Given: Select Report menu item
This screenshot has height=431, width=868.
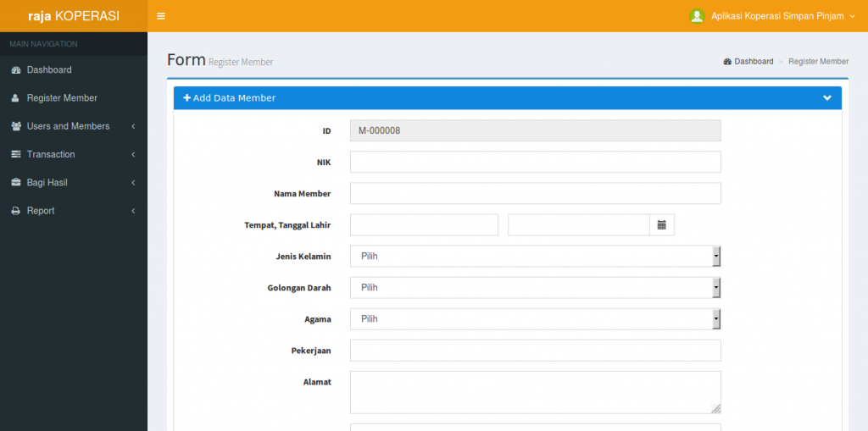Looking at the screenshot, I should tap(74, 211).
